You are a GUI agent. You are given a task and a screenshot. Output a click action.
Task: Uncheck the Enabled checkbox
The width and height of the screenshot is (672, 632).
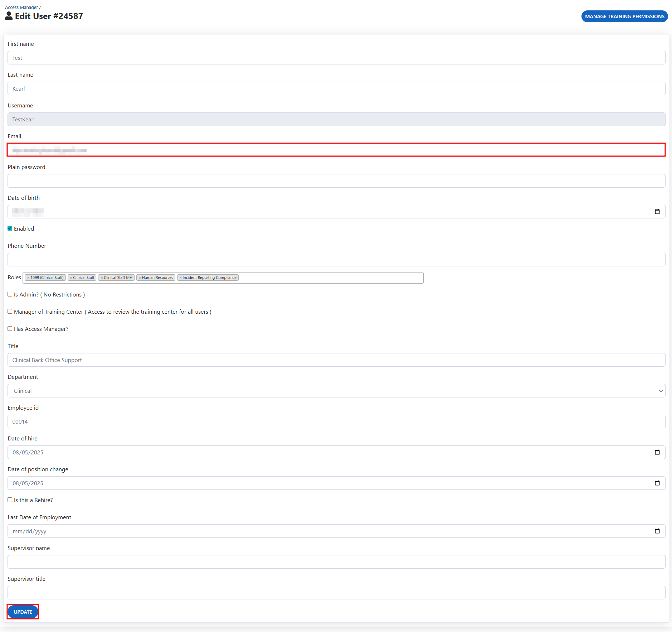[10, 228]
